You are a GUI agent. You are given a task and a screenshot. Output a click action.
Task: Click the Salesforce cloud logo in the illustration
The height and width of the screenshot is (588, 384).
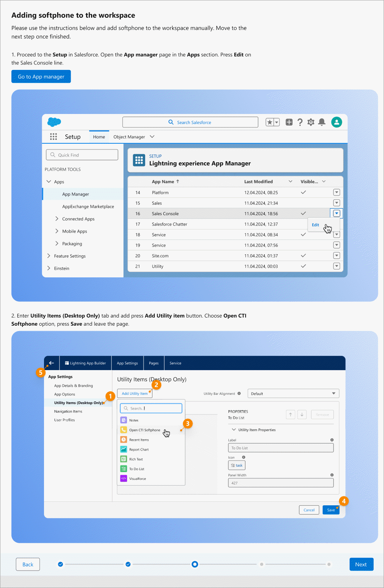click(54, 122)
